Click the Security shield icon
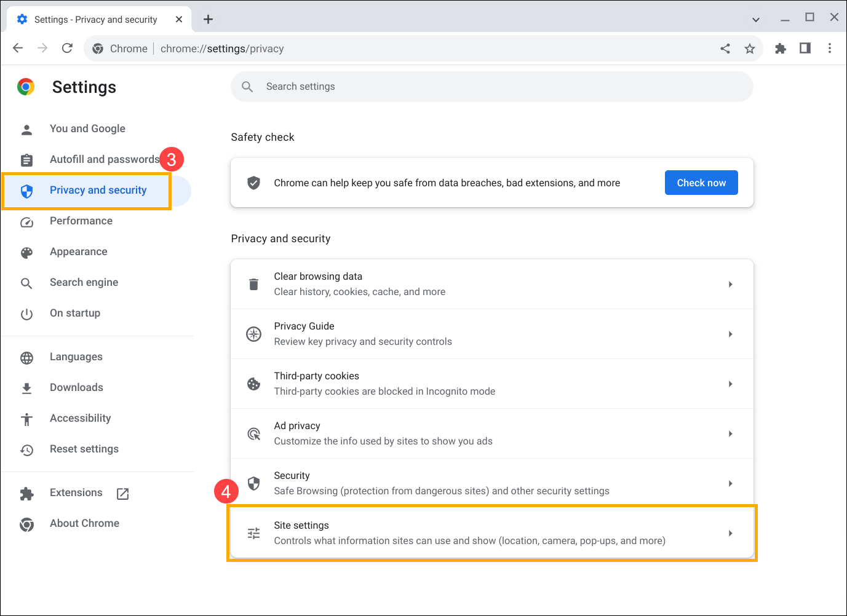Image resolution: width=847 pixels, height=616 pixels. pyautogui.click(x=253, y=483)
